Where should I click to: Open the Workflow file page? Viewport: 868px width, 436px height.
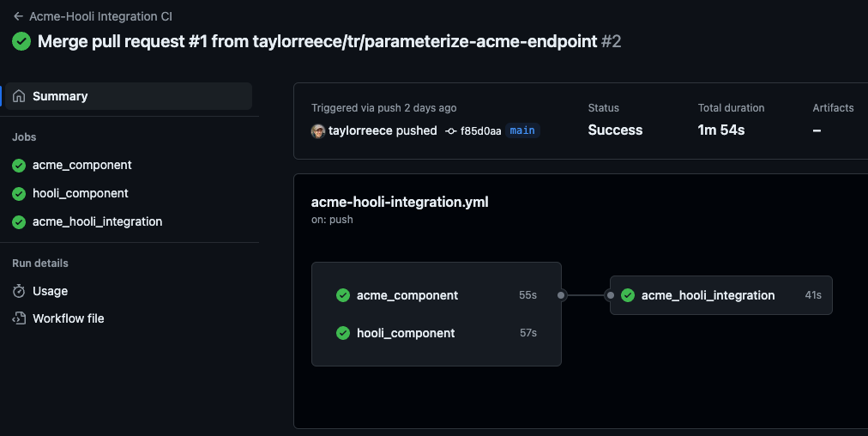pyautogui.click(x=68, y=318)
